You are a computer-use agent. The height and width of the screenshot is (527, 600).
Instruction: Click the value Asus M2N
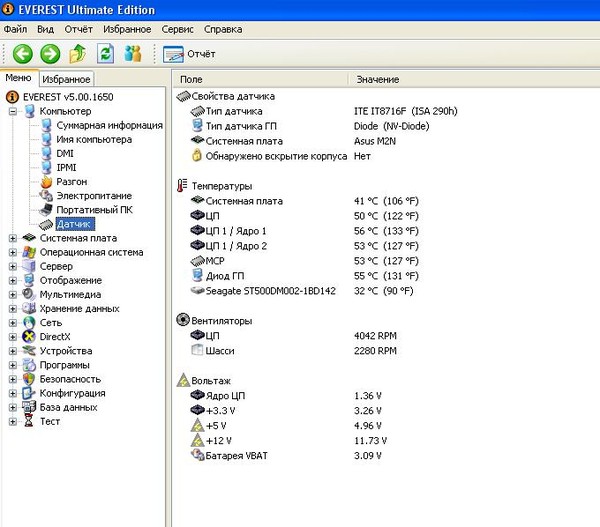pos(375,141)
